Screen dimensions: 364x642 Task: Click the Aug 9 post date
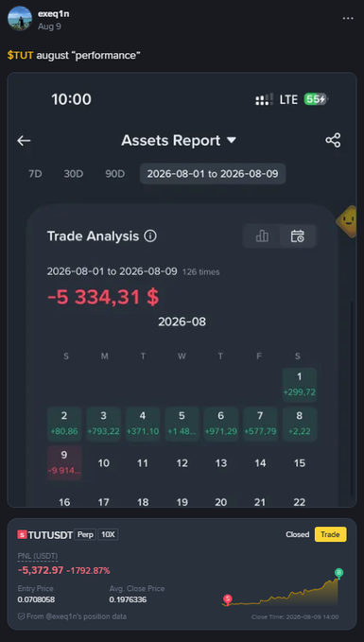[49, 26]
